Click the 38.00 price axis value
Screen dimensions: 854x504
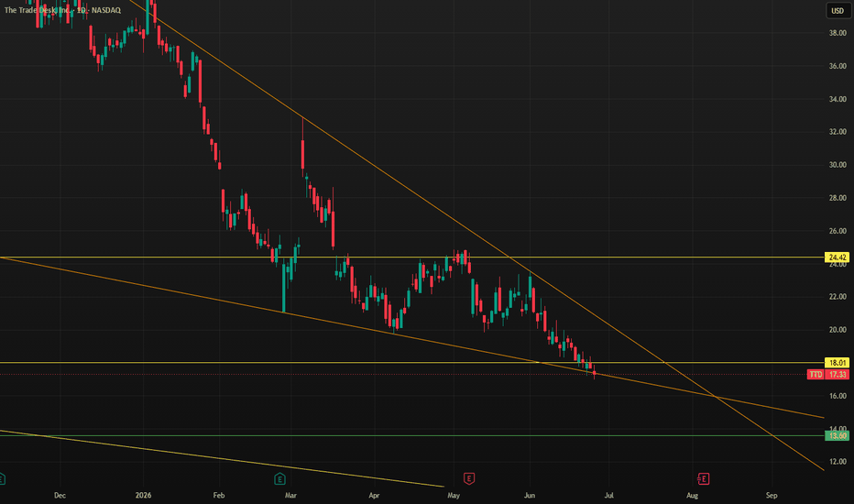point(838,33)
